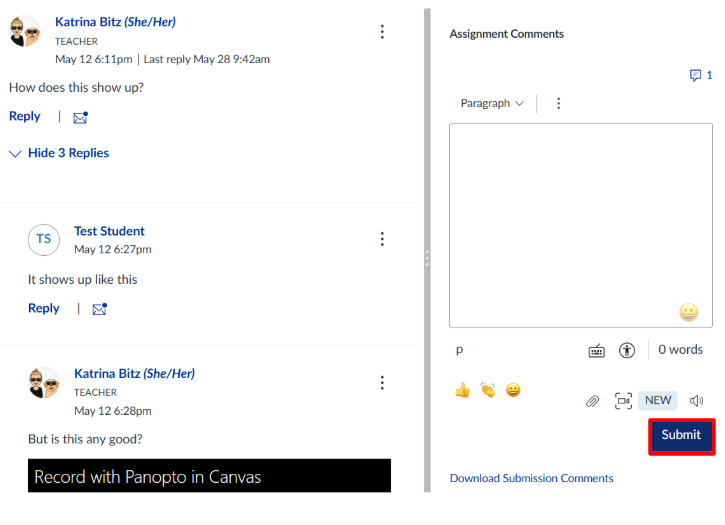Image resolution: width=725 pixels, height=525 pixels.
Task: Collapse the Hide 3 Replies thread
Action: coord(59,153)
